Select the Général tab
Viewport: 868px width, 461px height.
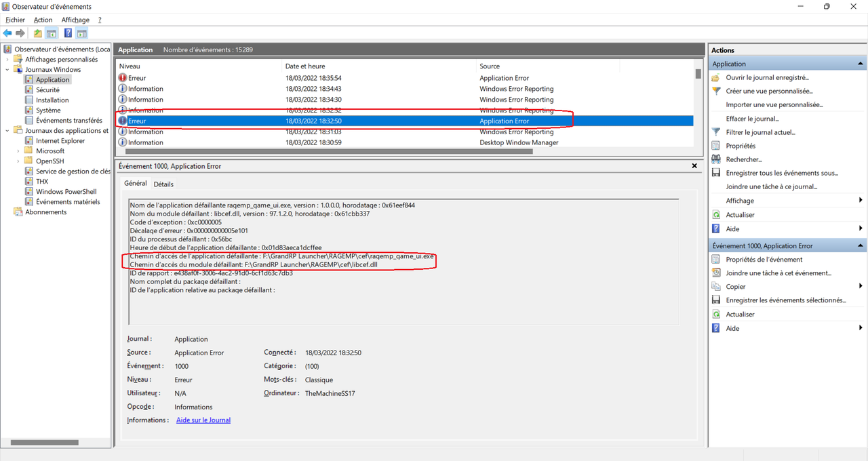(x=136, y=183)
